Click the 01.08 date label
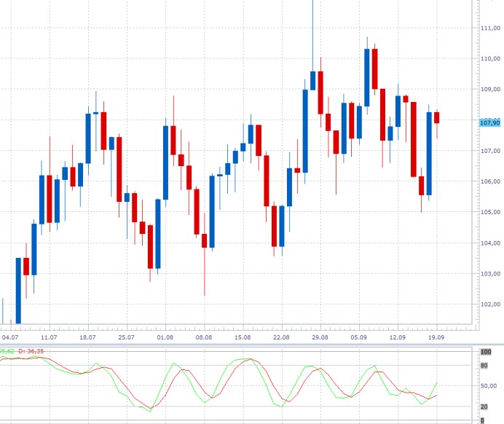 point(165,337)
